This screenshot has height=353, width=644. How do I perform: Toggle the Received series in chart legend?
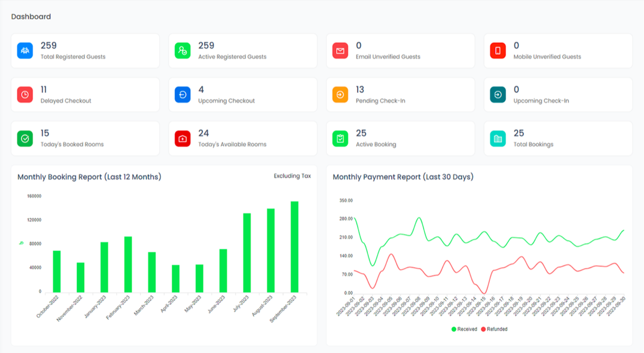coord(464,329)
